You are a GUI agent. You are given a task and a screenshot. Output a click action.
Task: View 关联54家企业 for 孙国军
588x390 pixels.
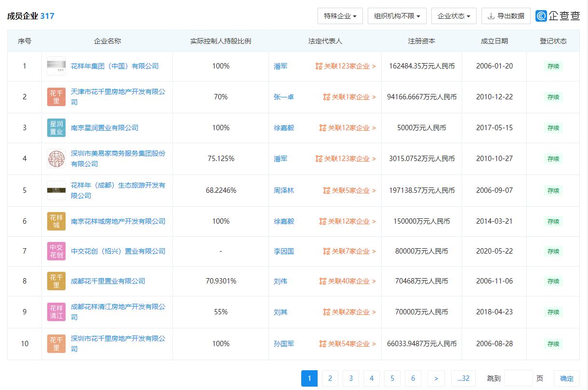(347, 344)
